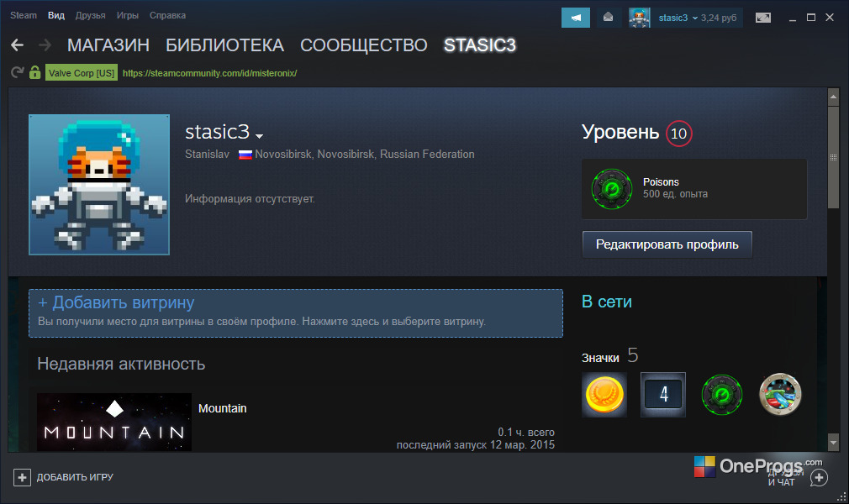Click the Community Leader gold coin badge
This screenshot has width=849, height=504.
point(604,395)
